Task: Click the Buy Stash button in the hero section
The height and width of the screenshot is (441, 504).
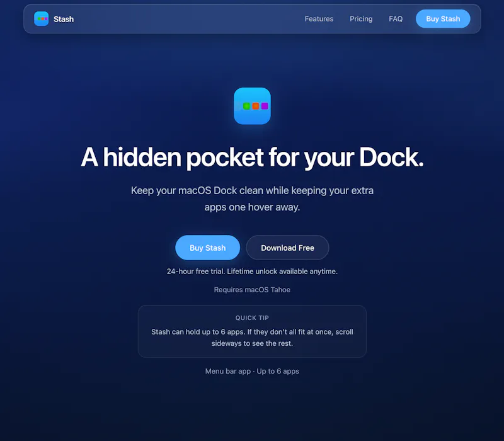Action: pyautogui.click(x=208, y=248)
